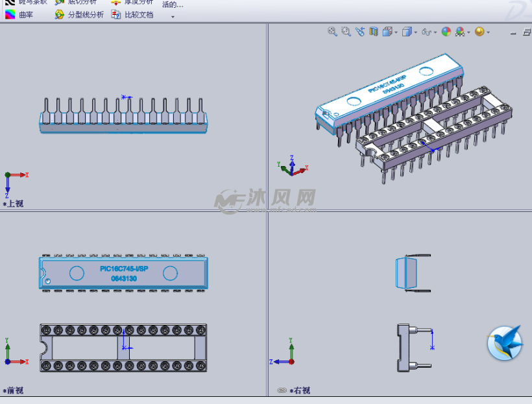Expand the View Orientation dropdown arrow

[394, 31]
